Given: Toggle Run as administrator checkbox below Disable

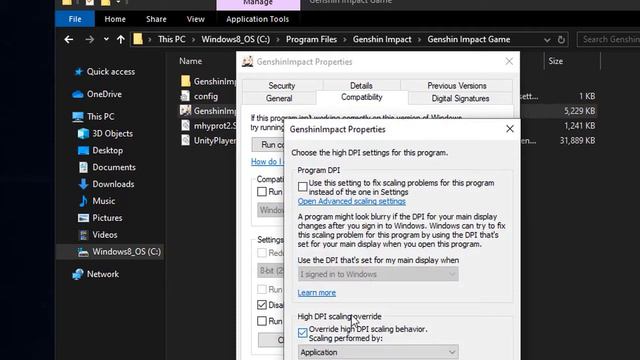Looking at the screenshot, I should coord(262,321).
